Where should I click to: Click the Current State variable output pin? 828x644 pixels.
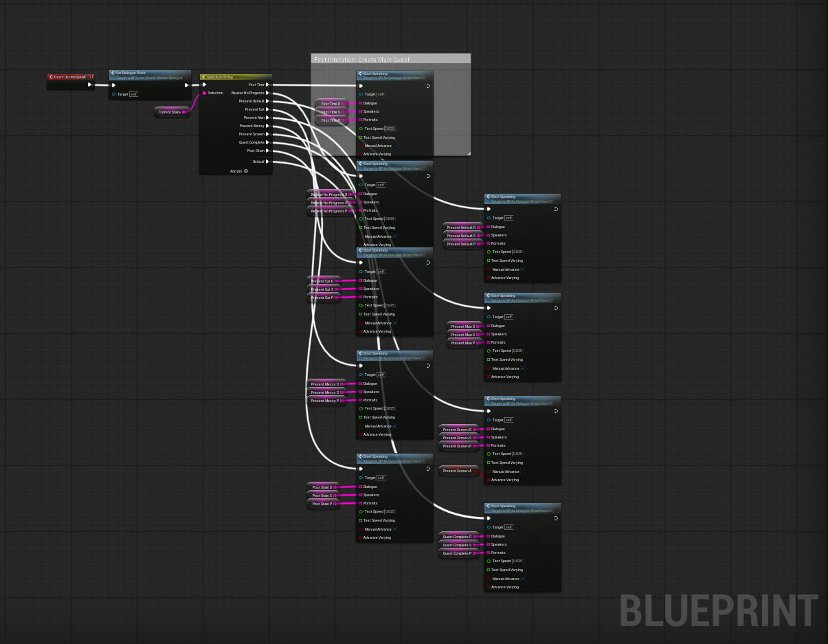[x=183, y=112]
